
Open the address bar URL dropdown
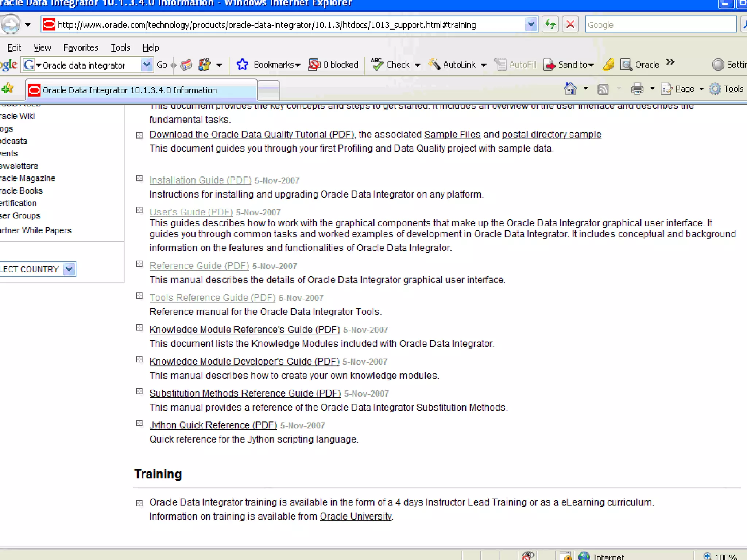point(531,24)
